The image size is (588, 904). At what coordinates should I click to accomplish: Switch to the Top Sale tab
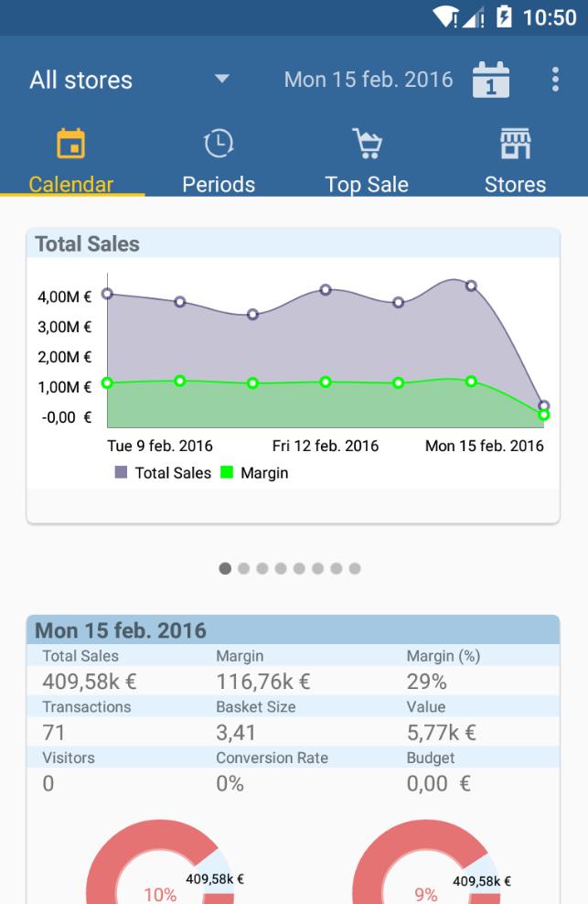pyautogui.click(x=367, y=184)
